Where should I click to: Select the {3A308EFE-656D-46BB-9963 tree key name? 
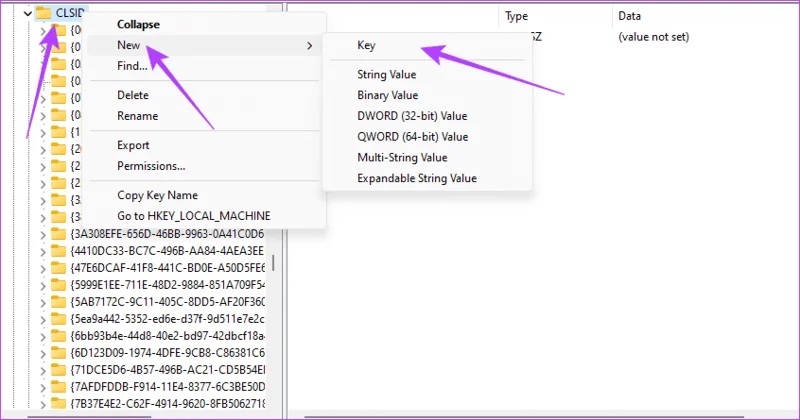tap(168, 234)
